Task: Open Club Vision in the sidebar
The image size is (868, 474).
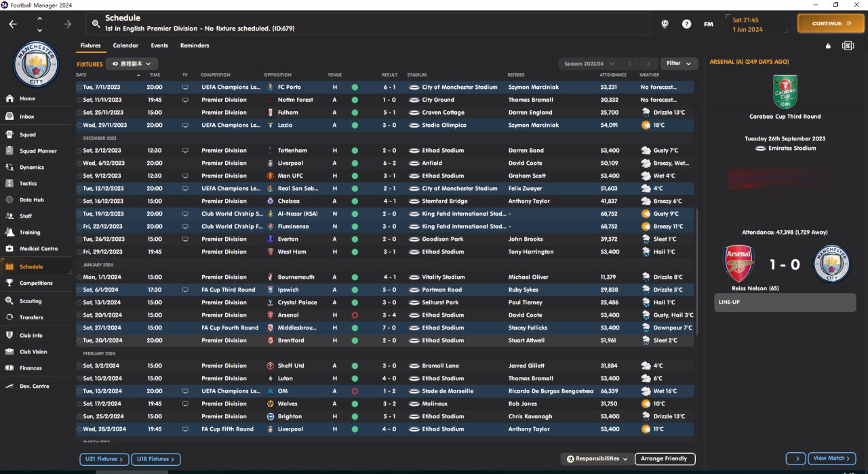Action: (33, 352)
